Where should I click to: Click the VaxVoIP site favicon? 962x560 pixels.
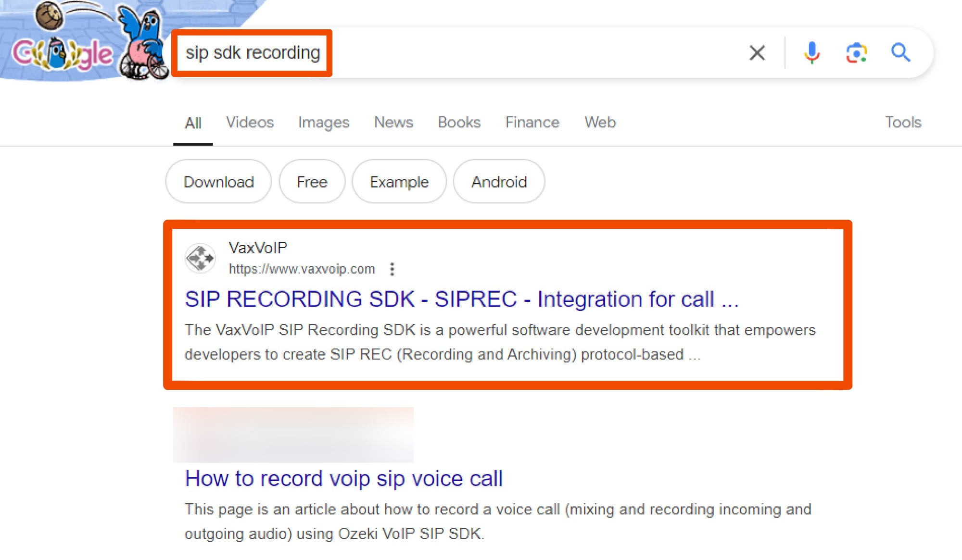200,258
